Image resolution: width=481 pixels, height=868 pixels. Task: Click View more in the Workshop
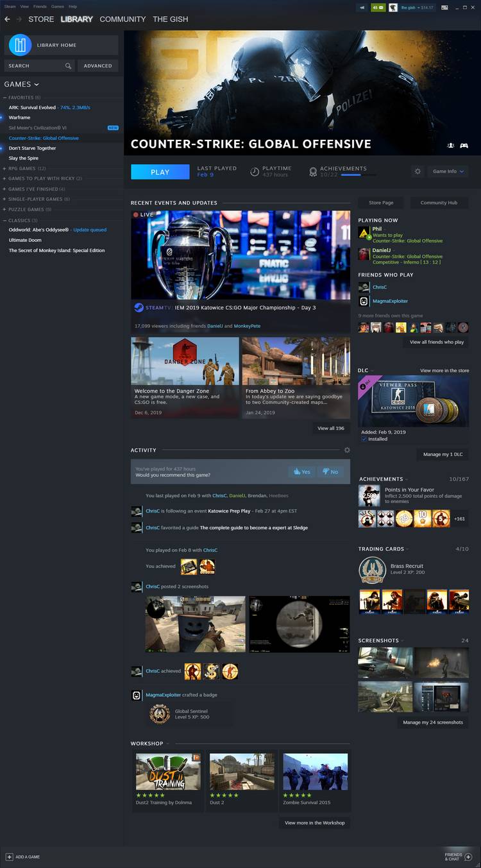coord(314,822)
